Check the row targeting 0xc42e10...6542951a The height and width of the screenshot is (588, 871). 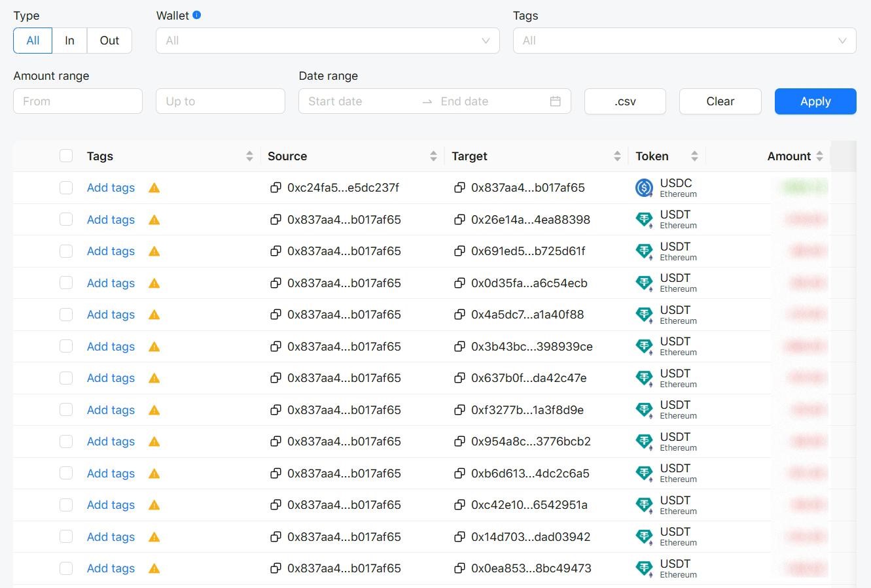coord(66,505)
